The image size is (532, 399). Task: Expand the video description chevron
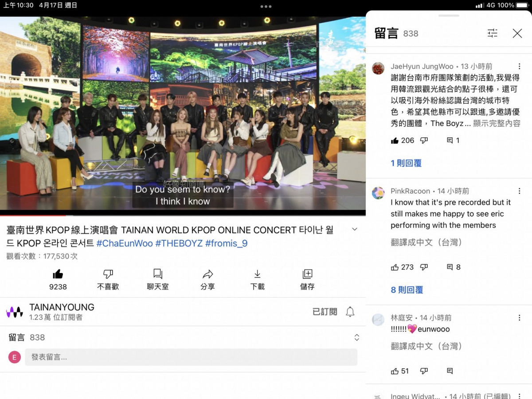tap(354, 229)
